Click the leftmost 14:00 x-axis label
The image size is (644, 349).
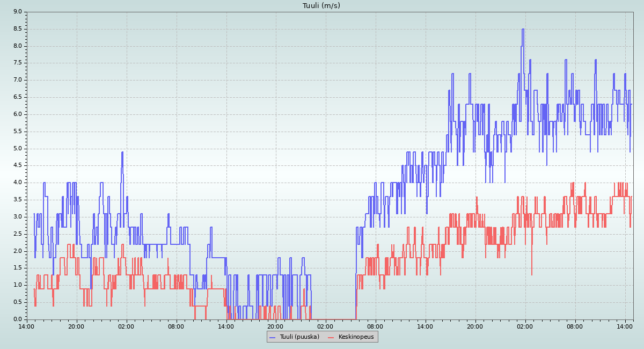27,326
